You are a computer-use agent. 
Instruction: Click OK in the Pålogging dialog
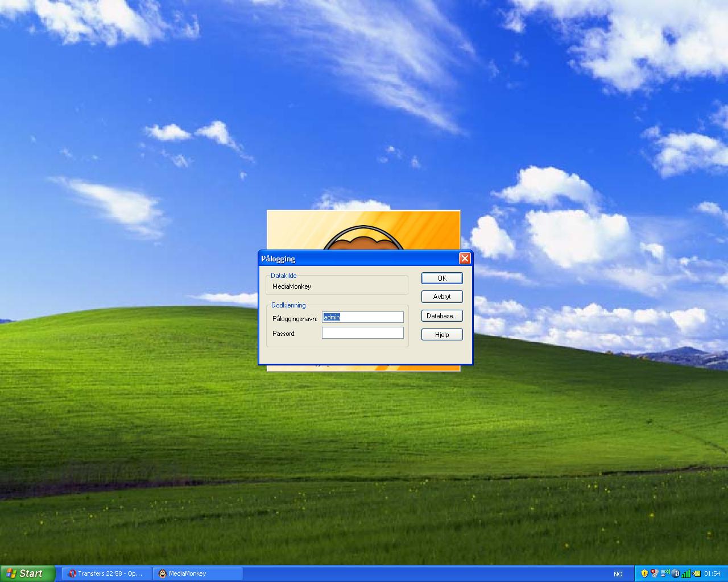pos(442,278)
